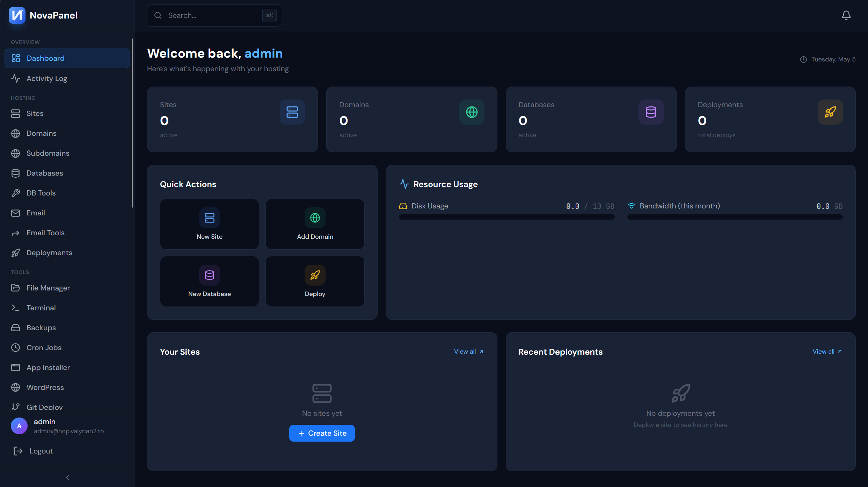Click the Disk Usage drive icon
868x487 pixels.
coord(403,206)
